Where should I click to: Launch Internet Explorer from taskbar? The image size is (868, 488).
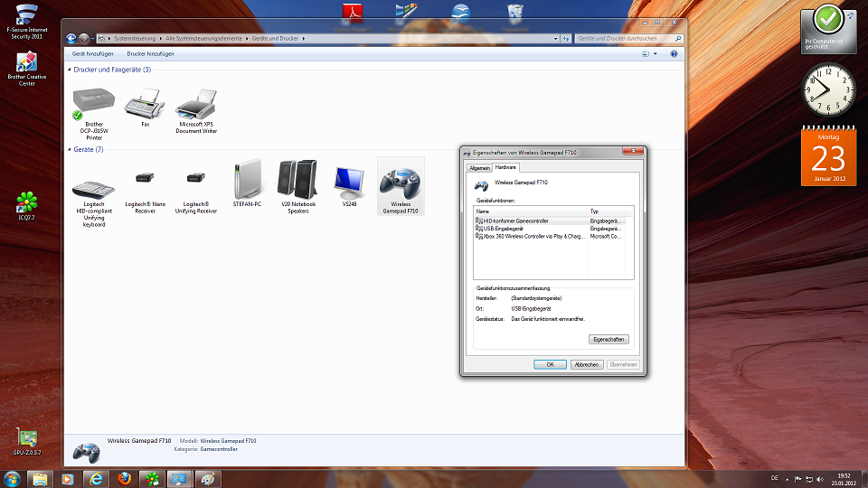tap(96, 479)
